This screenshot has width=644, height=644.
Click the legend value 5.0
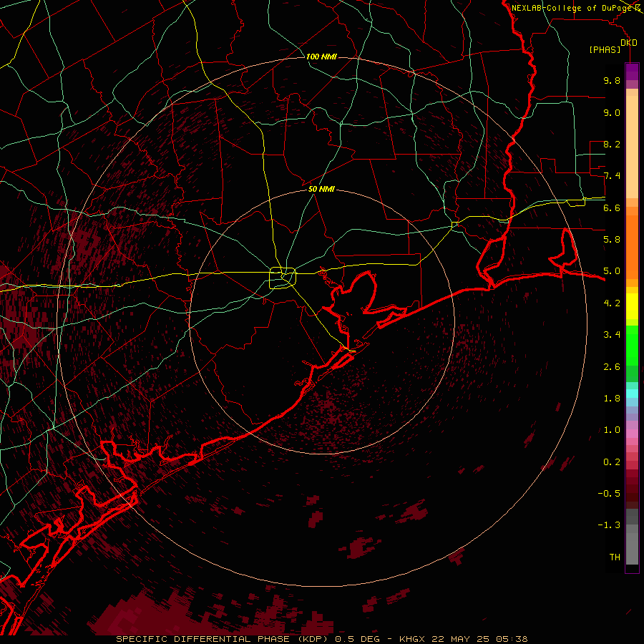[x=612, y=271]
